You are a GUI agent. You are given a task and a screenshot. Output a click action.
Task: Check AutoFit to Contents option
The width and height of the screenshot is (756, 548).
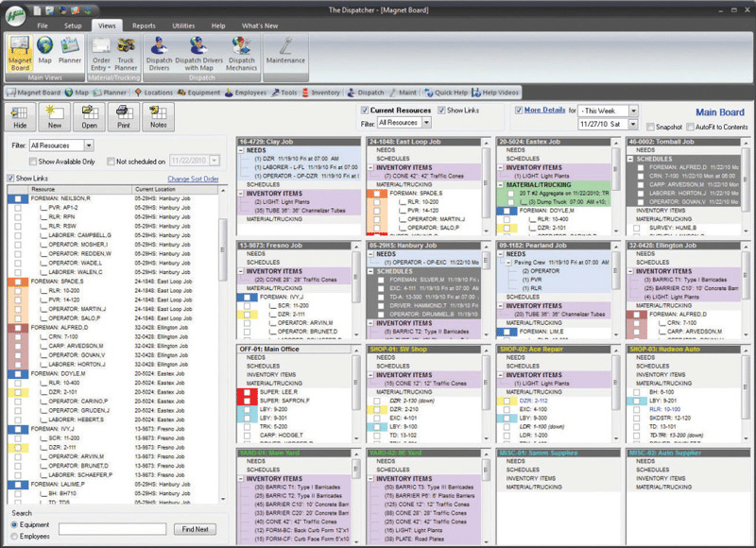click(691, 127)
